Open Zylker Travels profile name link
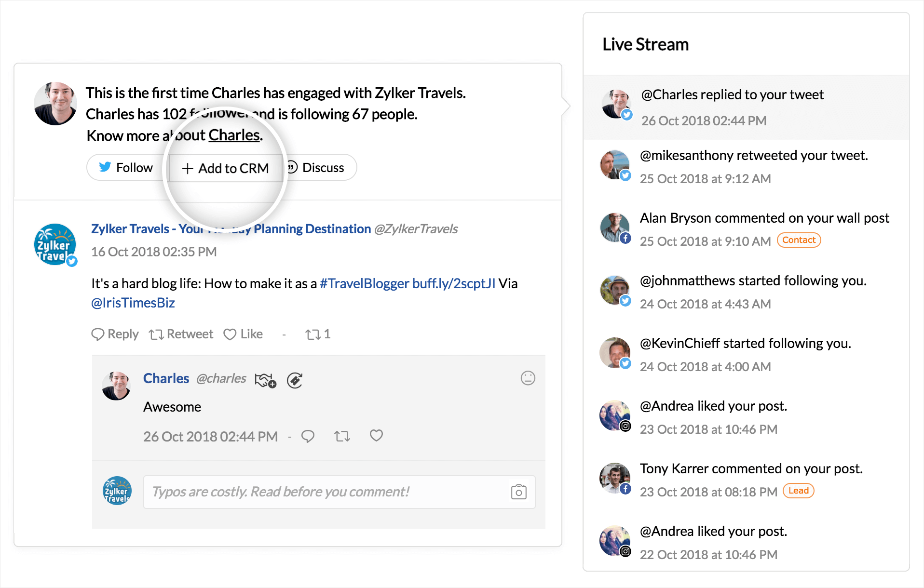 (231, 228)
